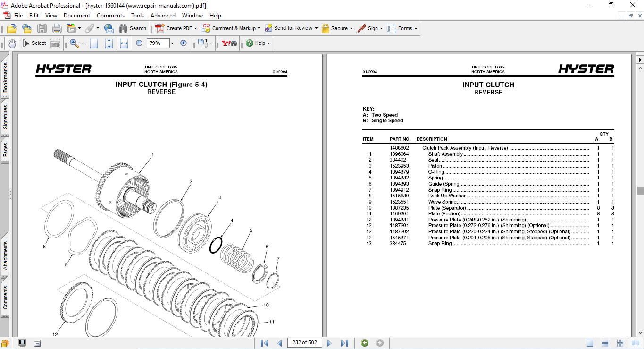Click the Yahoo search toolbar icon
The height and width of the screenshot is (349, 644).
click(229, 43)
